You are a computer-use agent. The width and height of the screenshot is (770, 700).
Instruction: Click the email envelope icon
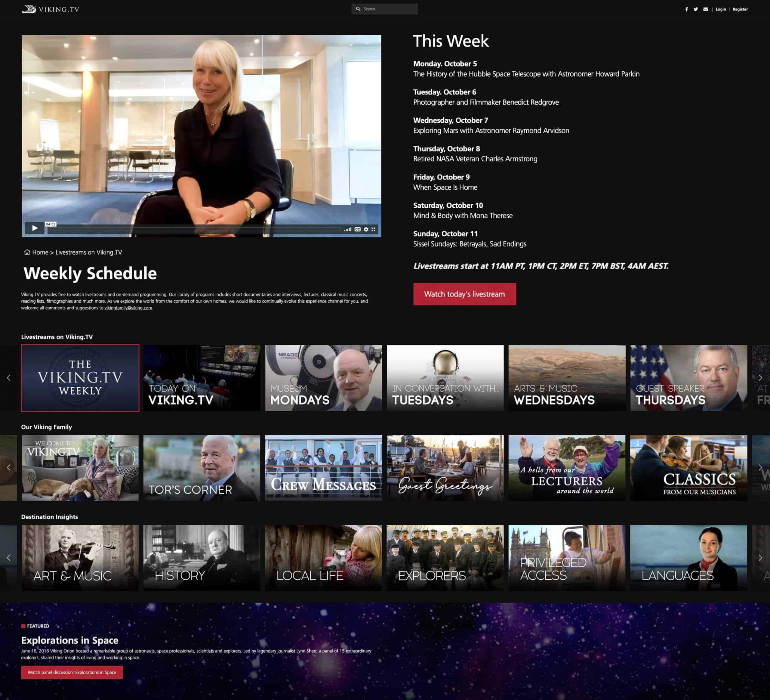tap(705, 9)
